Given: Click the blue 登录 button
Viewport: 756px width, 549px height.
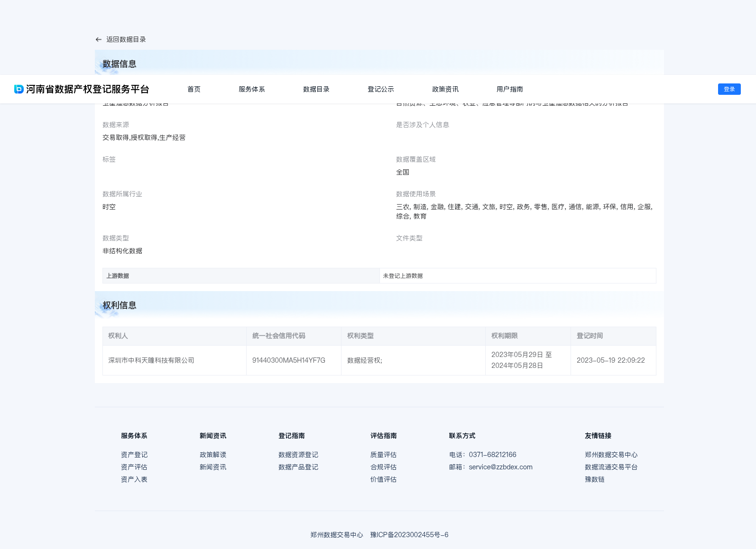Looking at the screenshot, I should point(729,89).
